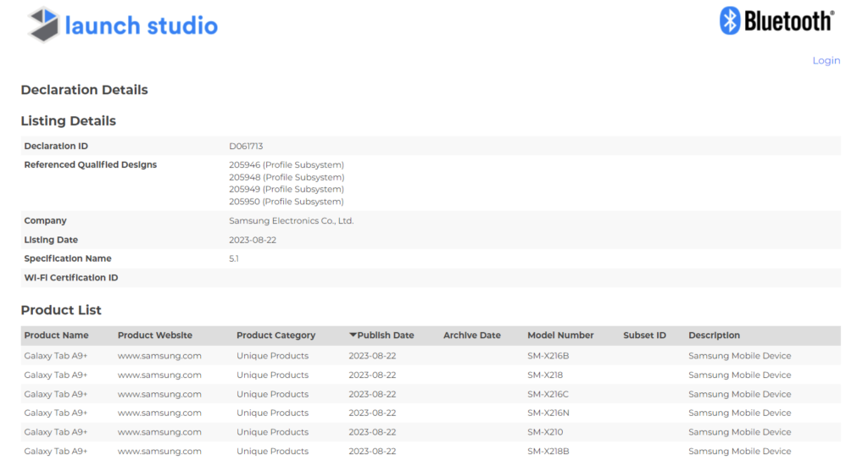Screen dimensions: 868x466
Task: Click the Subset ID column header
Action: tap(644, 336)
